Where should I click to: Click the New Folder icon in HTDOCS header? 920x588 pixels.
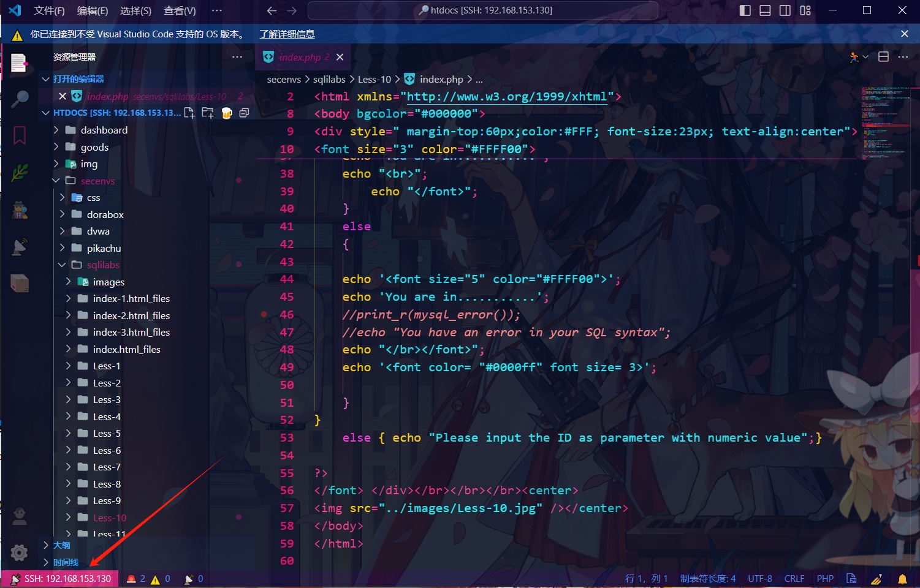(x=208, y=113)
